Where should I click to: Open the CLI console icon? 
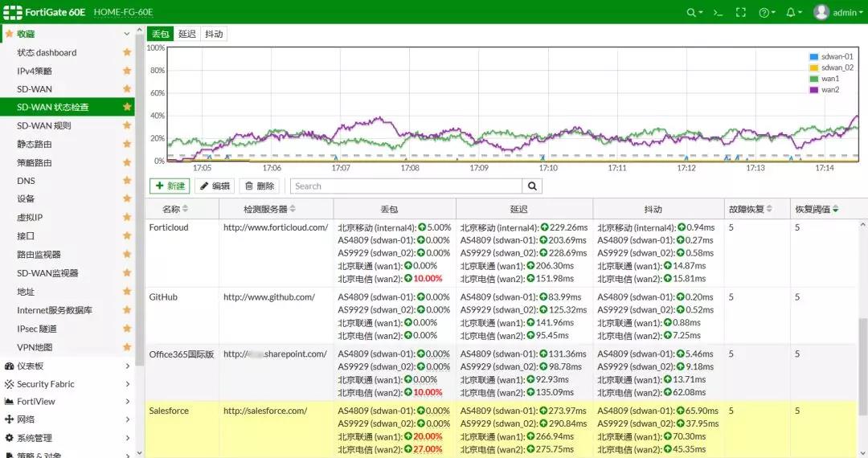(718, 12)
